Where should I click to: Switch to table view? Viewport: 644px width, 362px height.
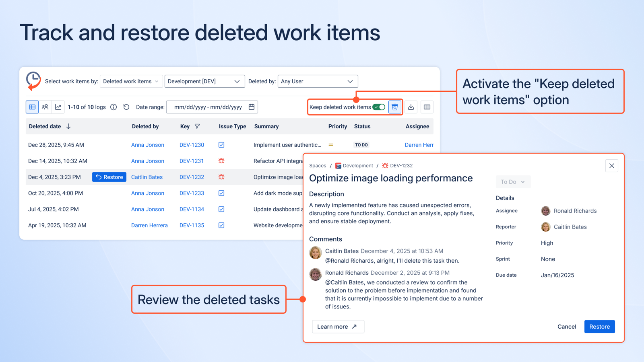(x=32, y=107)
